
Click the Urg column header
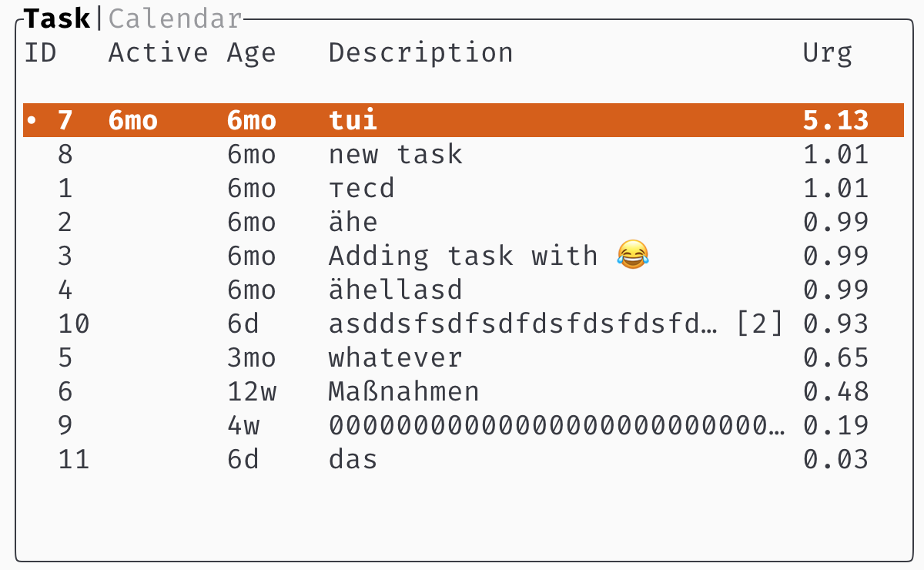pos(827,52)
